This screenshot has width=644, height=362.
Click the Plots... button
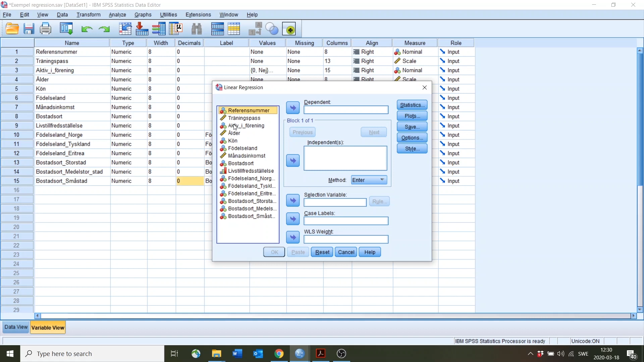click(x=412, y=116)
